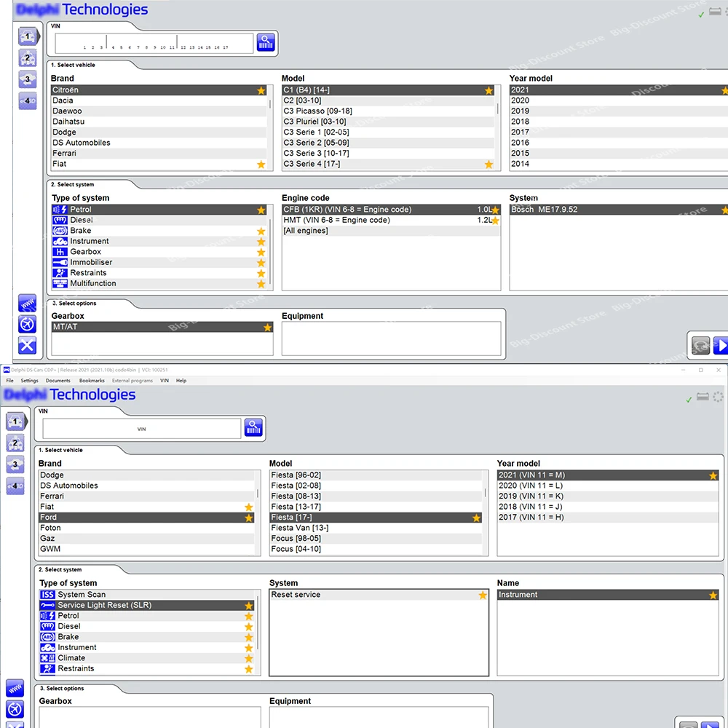Select step 2 sidebar icon on Citroën screen
The height and width of the screenshot is (728, 728).
(28, 58)
